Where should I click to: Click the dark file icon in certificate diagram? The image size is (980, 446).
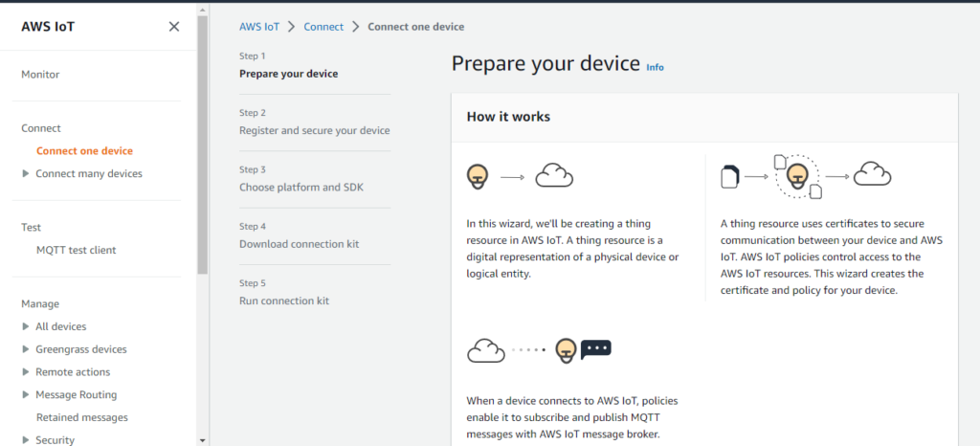coord(730,176)
